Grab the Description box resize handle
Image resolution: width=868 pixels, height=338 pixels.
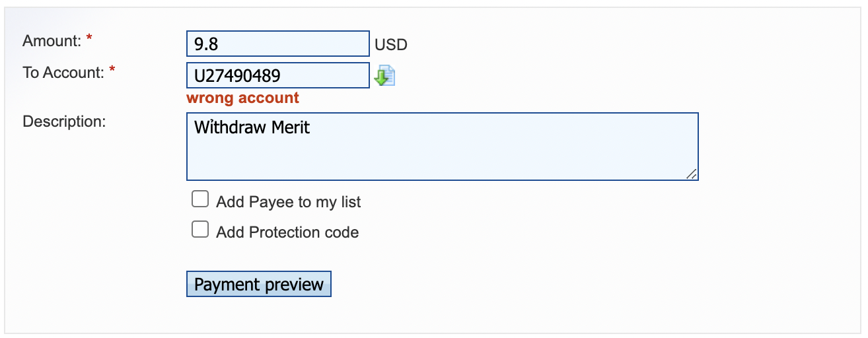click(691, 174)
